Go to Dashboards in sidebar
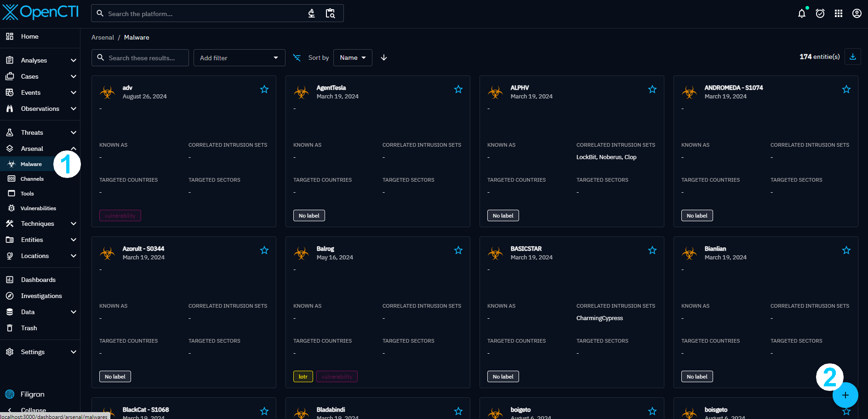Screen dimensions: 868x419 38,280
